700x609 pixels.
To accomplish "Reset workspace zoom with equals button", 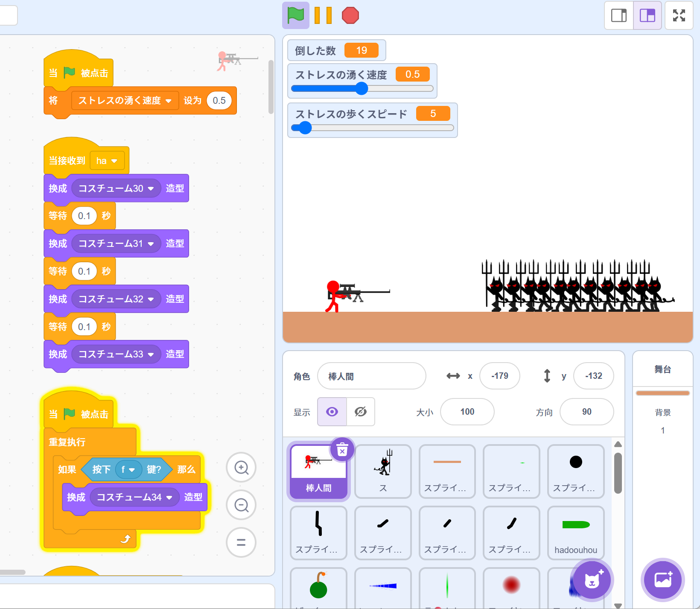I will click(x=241, y=542).
